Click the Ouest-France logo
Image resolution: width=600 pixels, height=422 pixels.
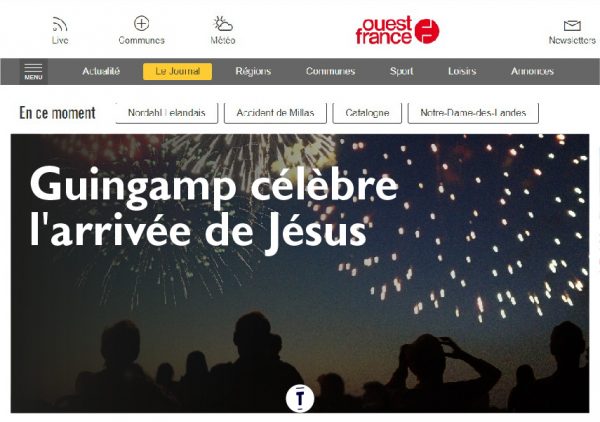[397, 30]
